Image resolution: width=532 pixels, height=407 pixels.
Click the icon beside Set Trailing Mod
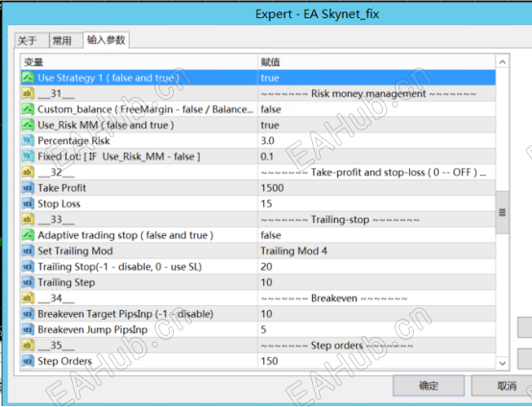coord(28,251)
